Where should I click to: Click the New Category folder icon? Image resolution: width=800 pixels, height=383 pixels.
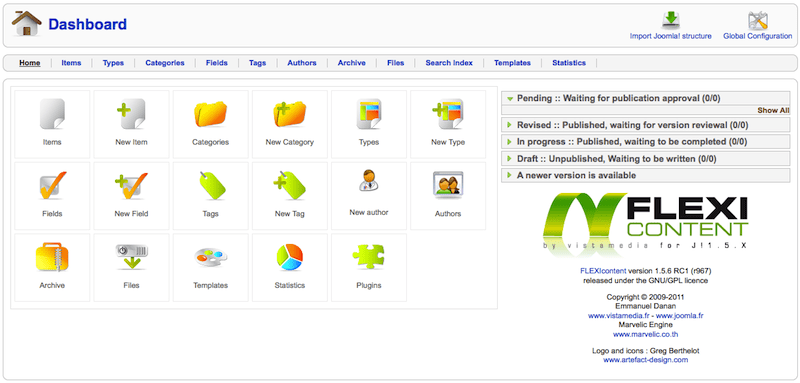click(x=289, y=114)
